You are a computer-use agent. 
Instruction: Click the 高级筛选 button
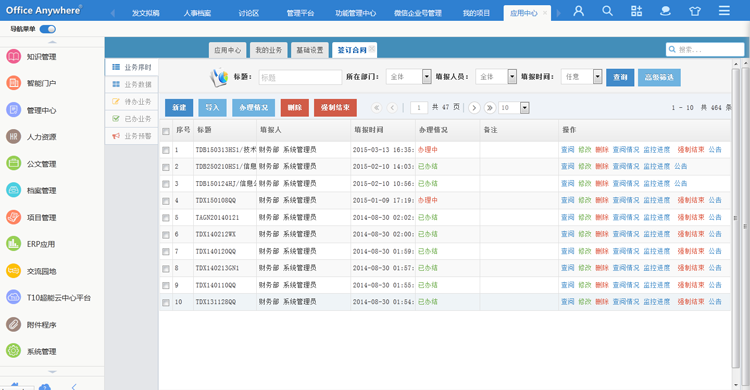click(x=659, y=77)
